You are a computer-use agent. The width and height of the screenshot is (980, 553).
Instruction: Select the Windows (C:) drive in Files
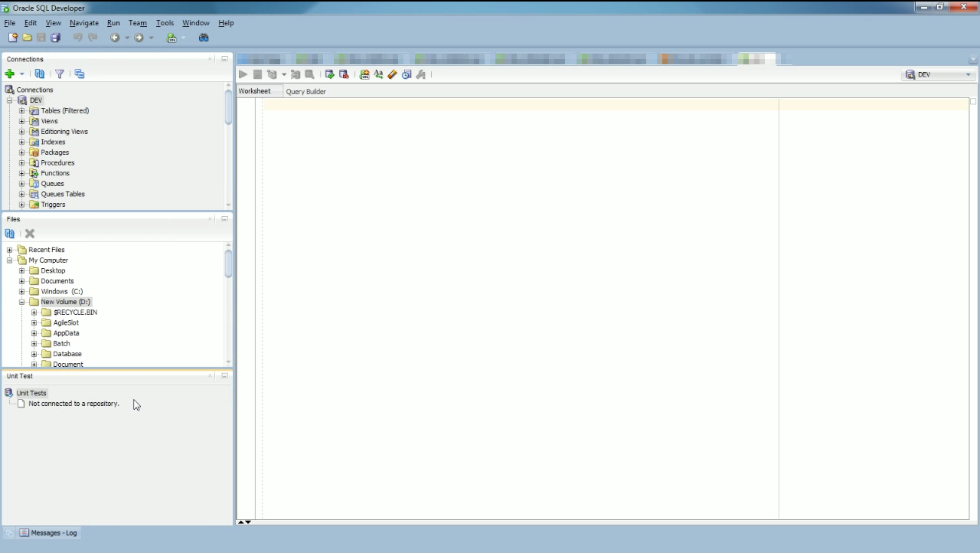coord(61,292)
